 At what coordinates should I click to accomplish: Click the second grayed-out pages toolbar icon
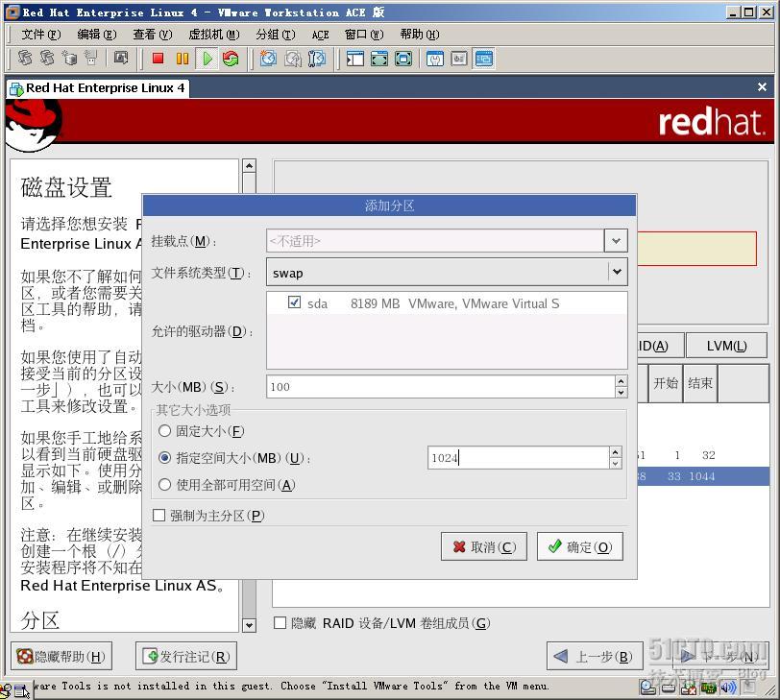tap(47, 59)
